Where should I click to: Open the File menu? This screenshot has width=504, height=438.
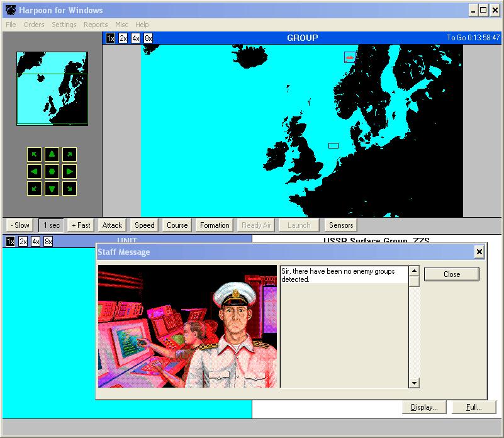[11, 25]
